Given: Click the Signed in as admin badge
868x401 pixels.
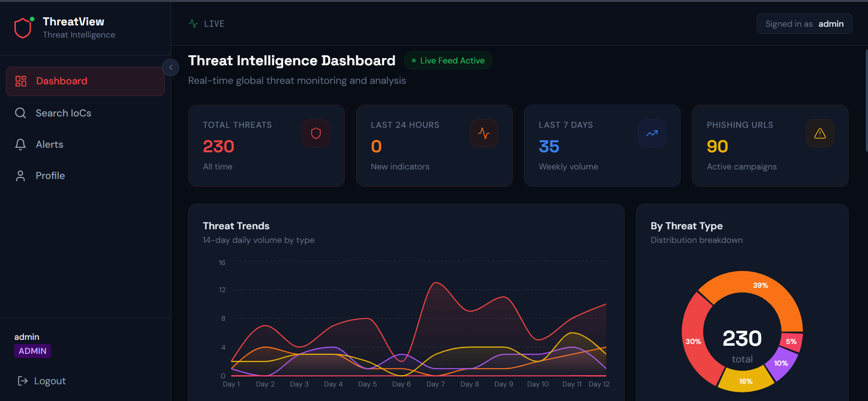Looking at the screenshot, I should click(804, 24).
